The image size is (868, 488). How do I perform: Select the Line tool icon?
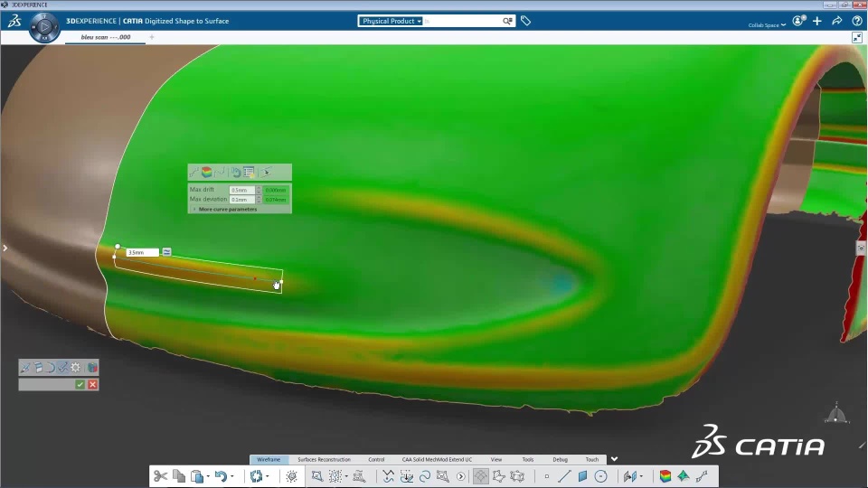pos(564,476)
